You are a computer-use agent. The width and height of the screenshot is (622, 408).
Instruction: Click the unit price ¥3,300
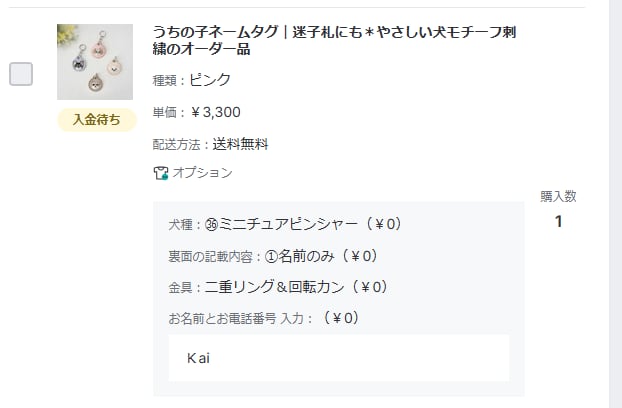click(197, 112)
